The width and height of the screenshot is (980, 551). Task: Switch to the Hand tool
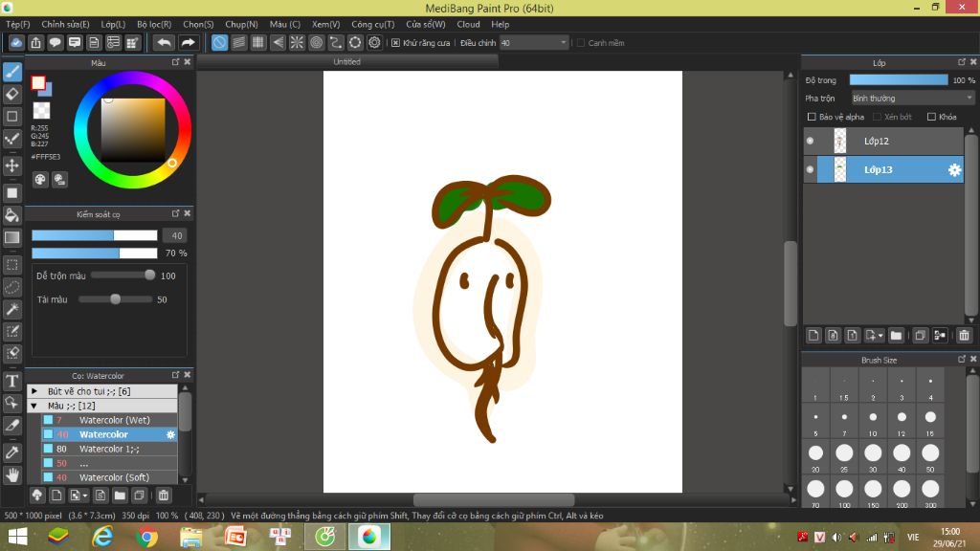[x=12, y=474]
